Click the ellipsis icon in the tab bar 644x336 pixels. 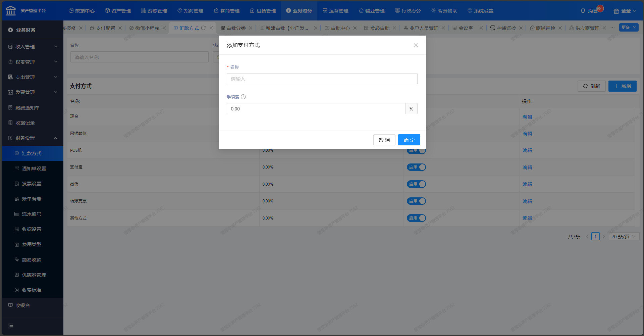tap(612, 28)
